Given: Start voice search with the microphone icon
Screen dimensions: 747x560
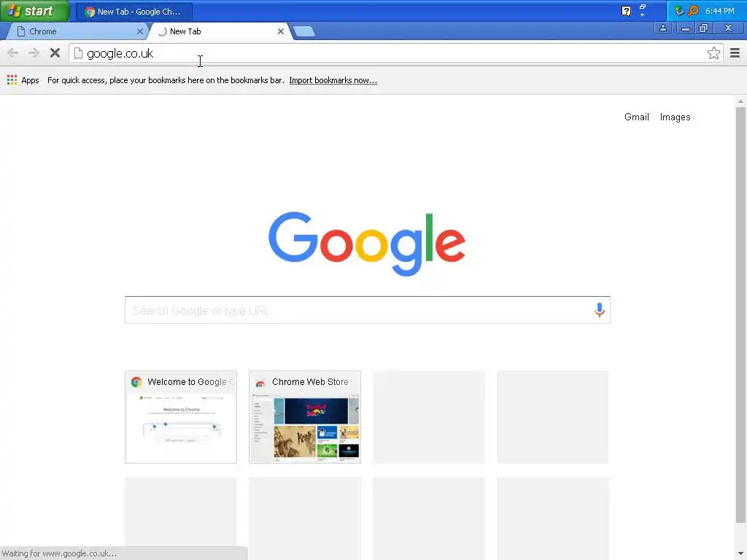Looking at the screenshot, I should tap(600, 310).
